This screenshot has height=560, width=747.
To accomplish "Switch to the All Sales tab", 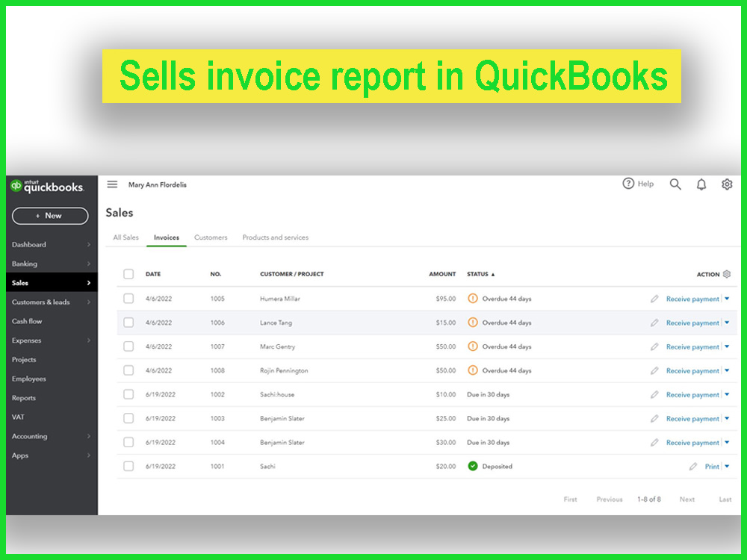I will click(125, 237).
